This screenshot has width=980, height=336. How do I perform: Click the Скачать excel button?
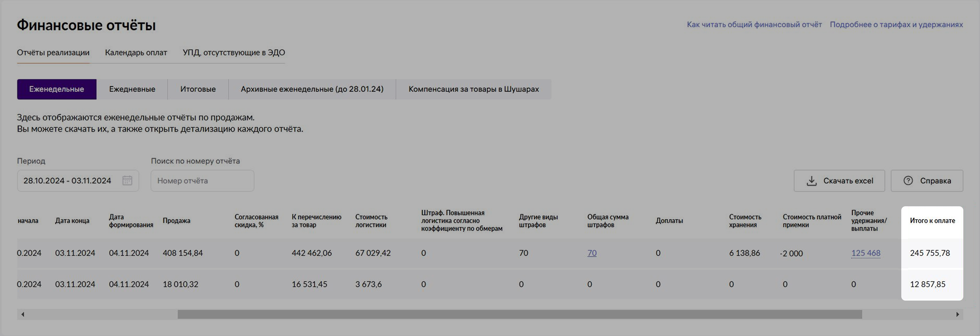[839, 181]
